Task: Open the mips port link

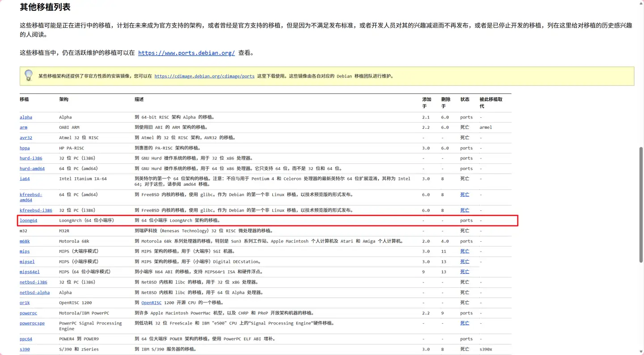Action: 25,252
